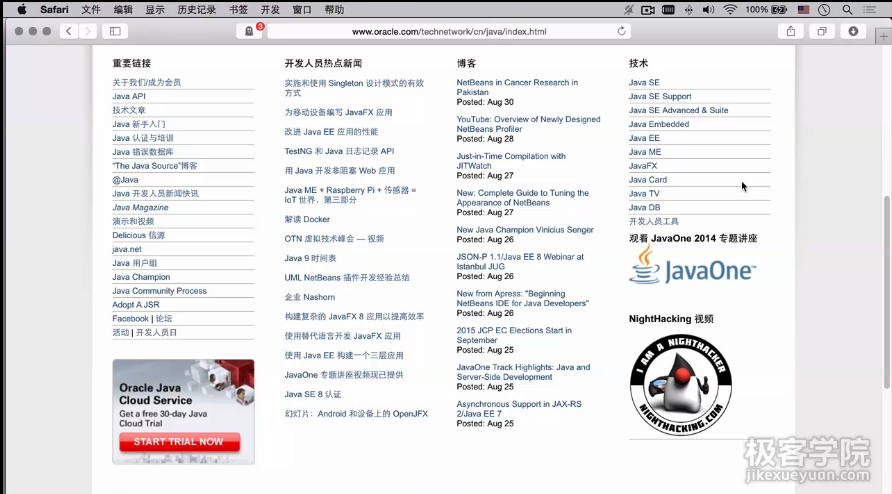Open the 文件 menu
The width and height of the screenshot is (892, 494).
pos(90,10)
